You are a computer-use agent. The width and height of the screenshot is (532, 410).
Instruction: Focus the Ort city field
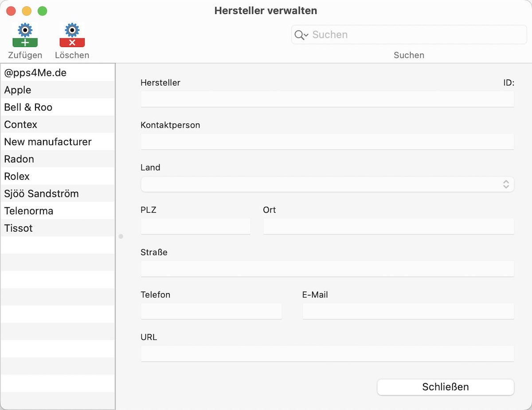(388, 226)
